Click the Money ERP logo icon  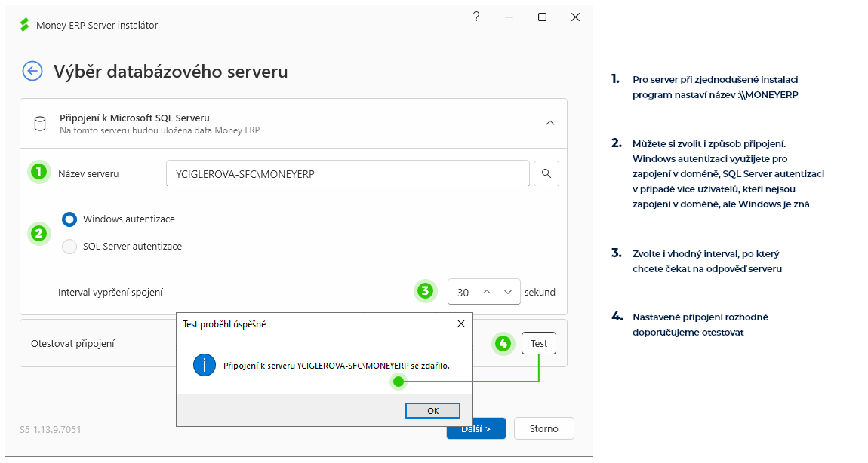tap(24, 25)
